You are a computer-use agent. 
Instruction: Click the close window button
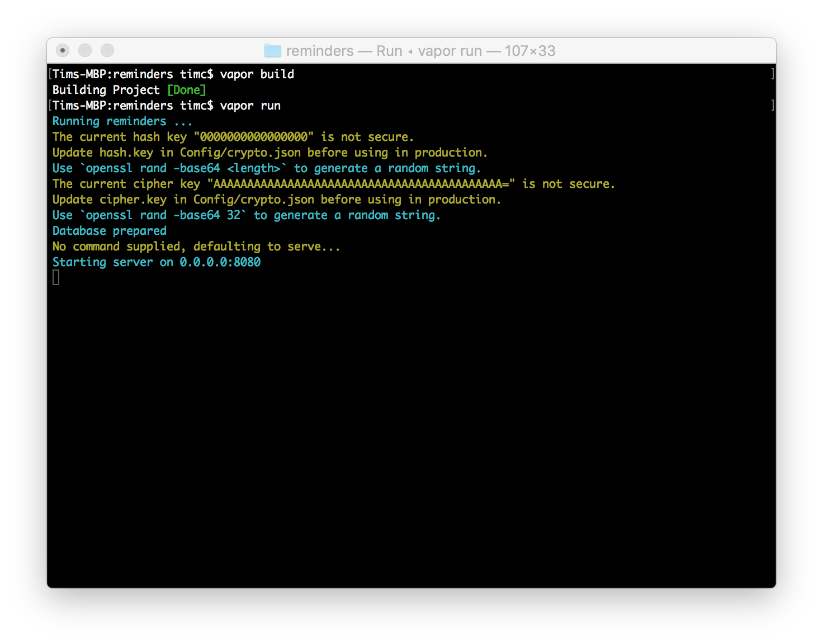pos(63,50)
